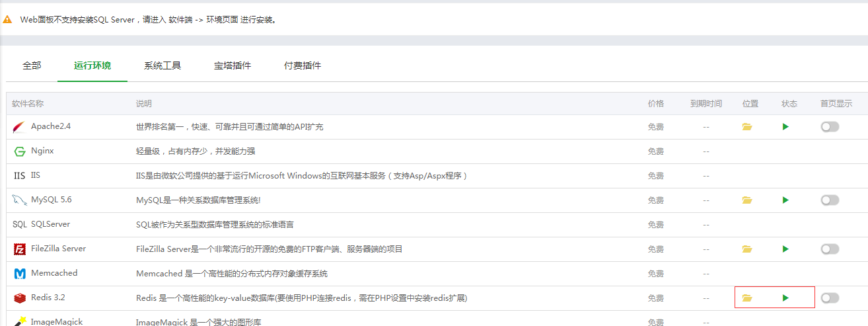This screenshot has width=868, height=326.
Task: Open the 宝塔插件 tab
Action: point(233,65)
